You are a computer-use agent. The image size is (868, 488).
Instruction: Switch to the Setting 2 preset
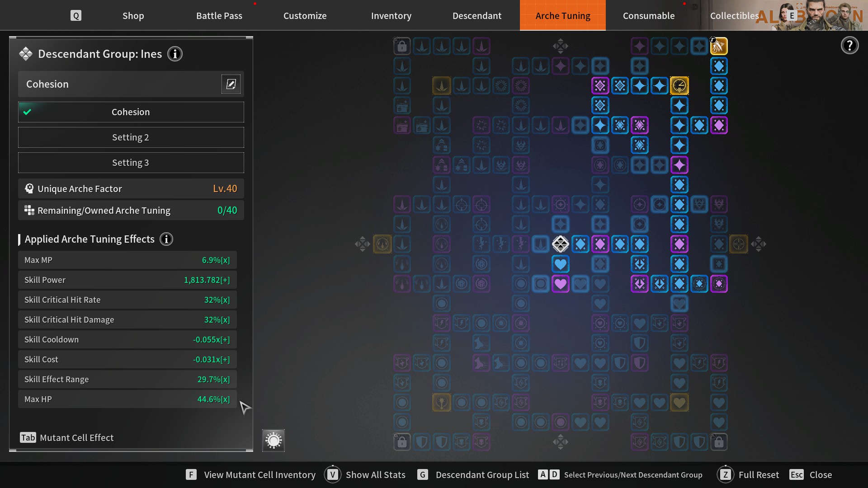coord(131,137)
